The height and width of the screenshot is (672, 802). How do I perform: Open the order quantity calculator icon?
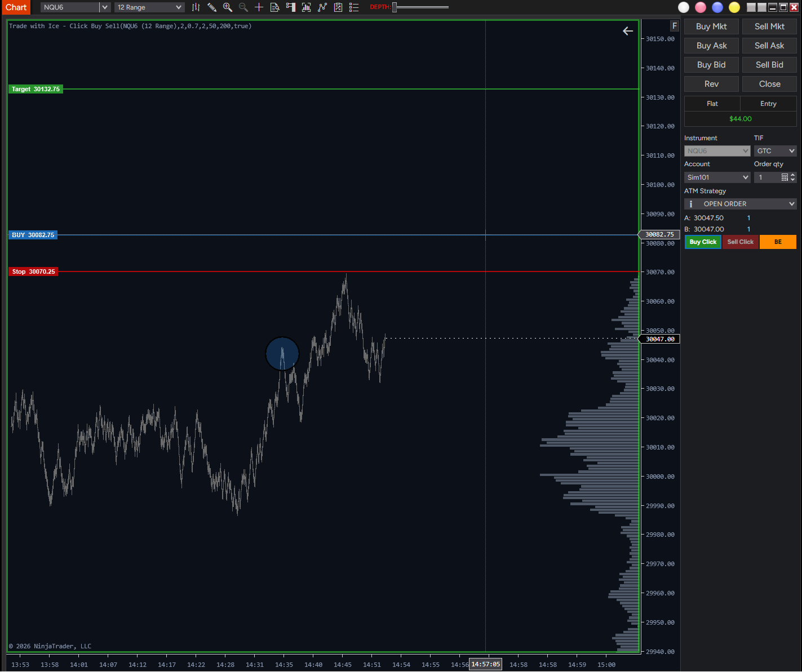(785, 177)
